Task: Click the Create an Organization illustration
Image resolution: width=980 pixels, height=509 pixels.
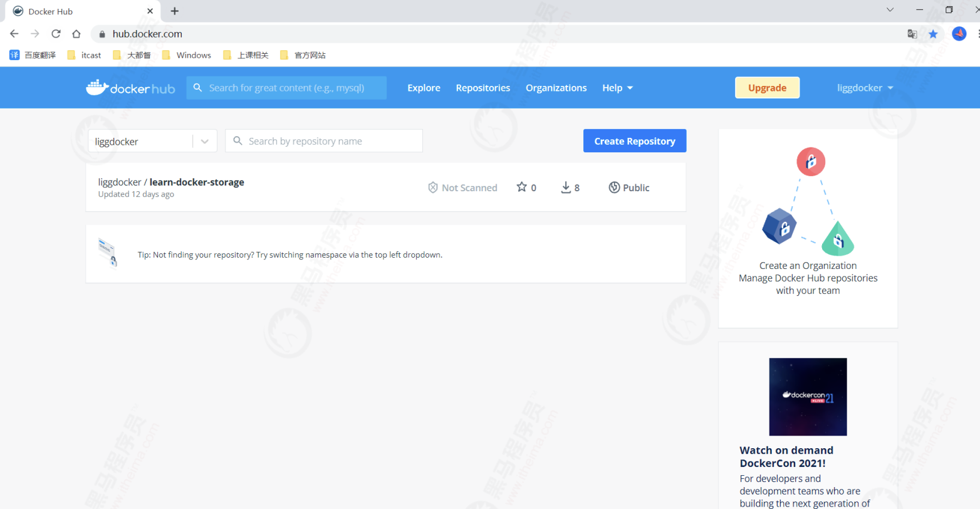Action: 808,201
